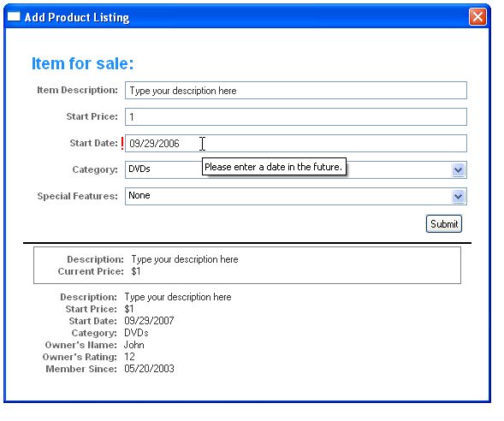Click the 'Please enter a date in the future' tooltip

click(274, 167)
